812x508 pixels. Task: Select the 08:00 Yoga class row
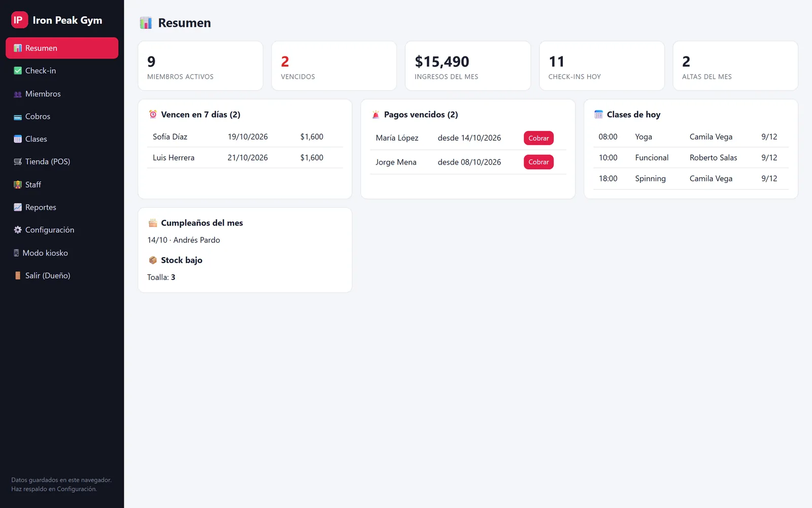(x=691, y=137)
